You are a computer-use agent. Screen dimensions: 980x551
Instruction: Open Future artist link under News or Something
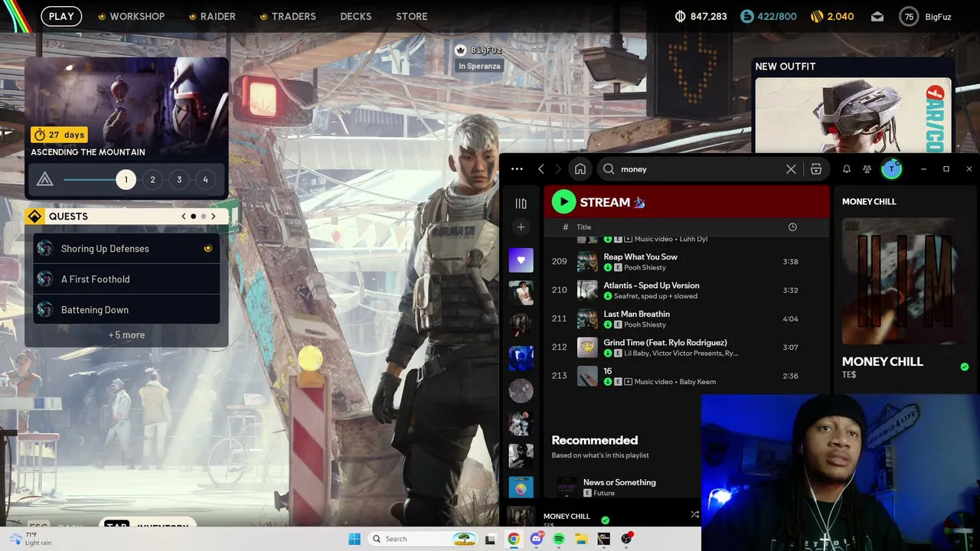tap(604, 494)
